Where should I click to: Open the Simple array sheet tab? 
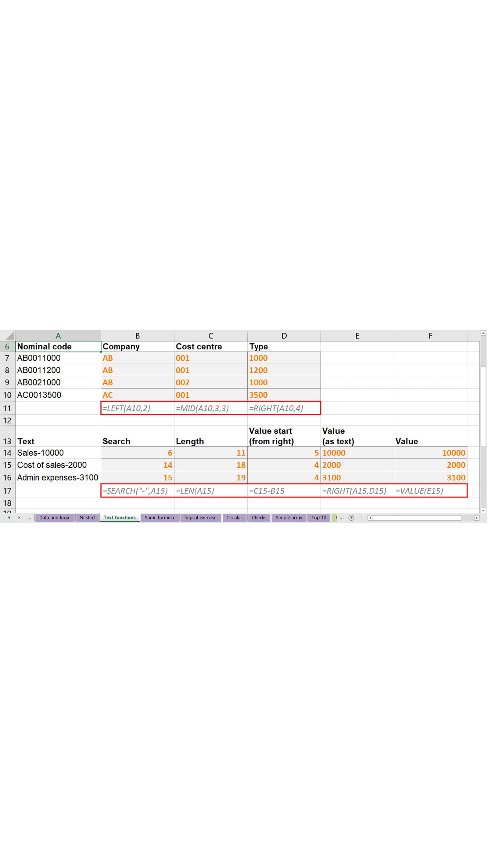point(289,518)
